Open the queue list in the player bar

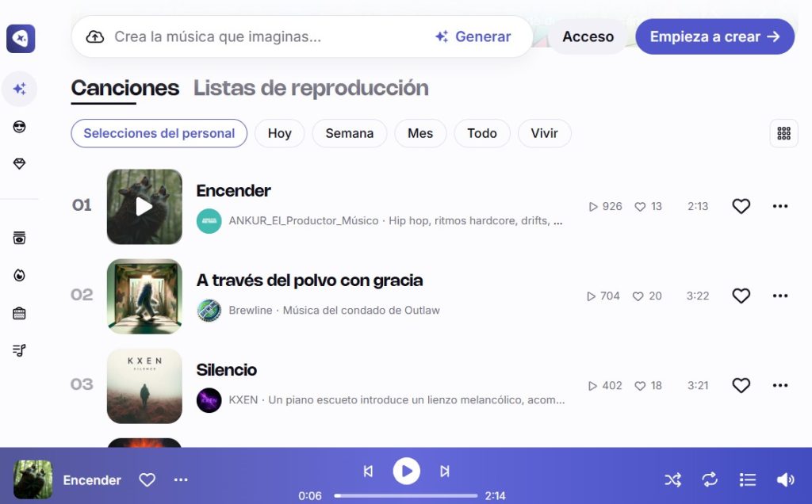pyautogui.click(x=748, y=479)
